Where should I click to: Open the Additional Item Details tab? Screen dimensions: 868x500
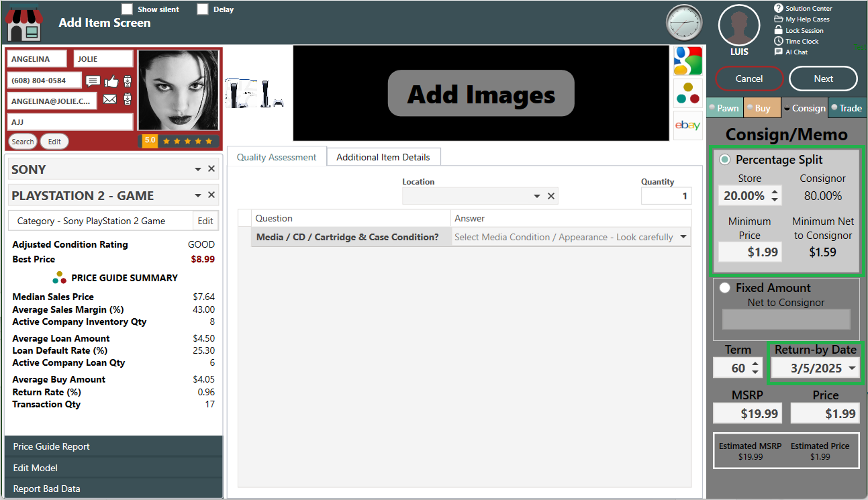coord(383,157)
